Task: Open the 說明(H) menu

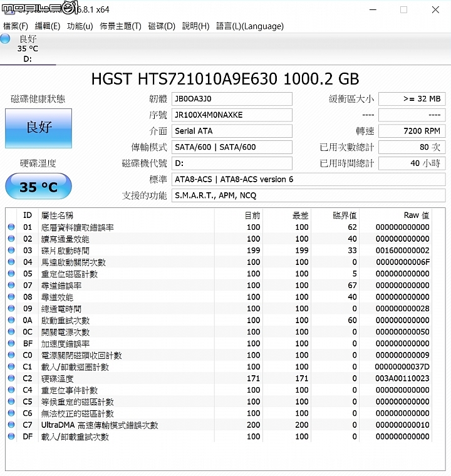Action: pyautogui.click(x=195, y=26)
